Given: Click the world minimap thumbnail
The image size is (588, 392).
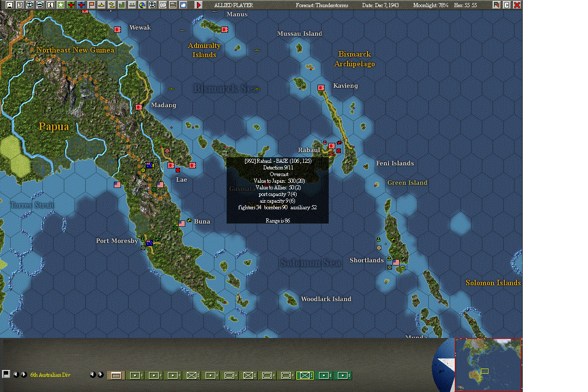Looking at the screenshot, I should tap(488, 364).
